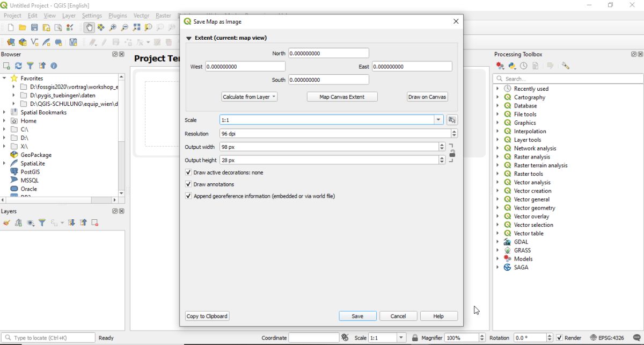Toggle Render checkbox in status bar
644x345 pixels.
tap(560, 338)
